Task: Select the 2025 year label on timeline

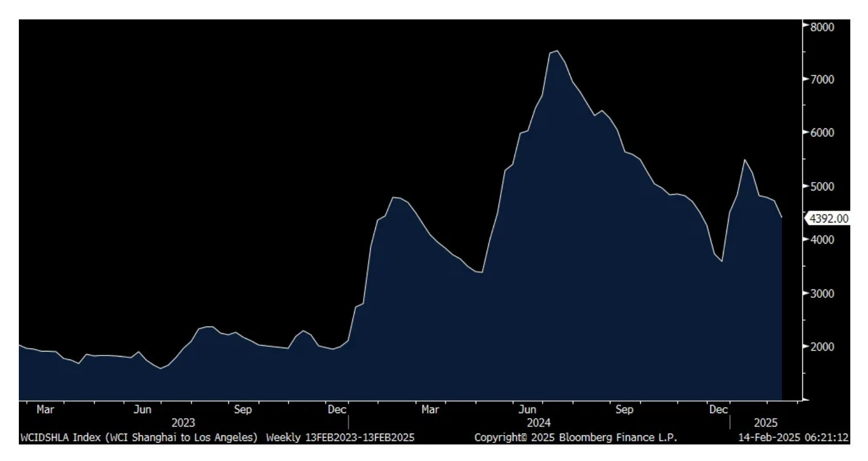Action: (x=766, y=423)
